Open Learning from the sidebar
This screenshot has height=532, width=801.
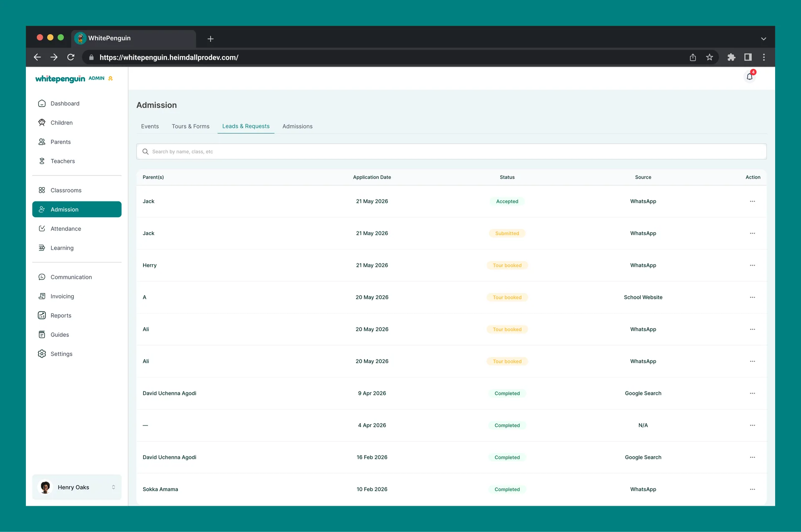point(77,248)
